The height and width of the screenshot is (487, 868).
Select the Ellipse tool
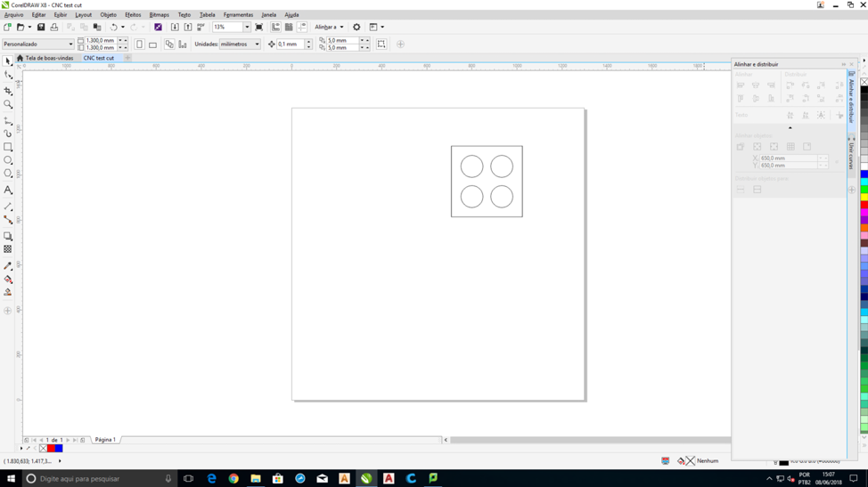8,160
